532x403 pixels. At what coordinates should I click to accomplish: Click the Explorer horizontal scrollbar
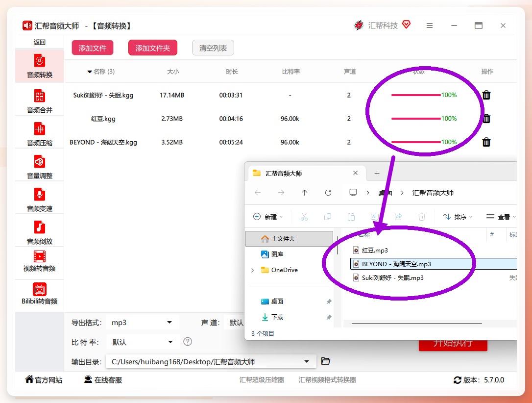pos(417,324)
